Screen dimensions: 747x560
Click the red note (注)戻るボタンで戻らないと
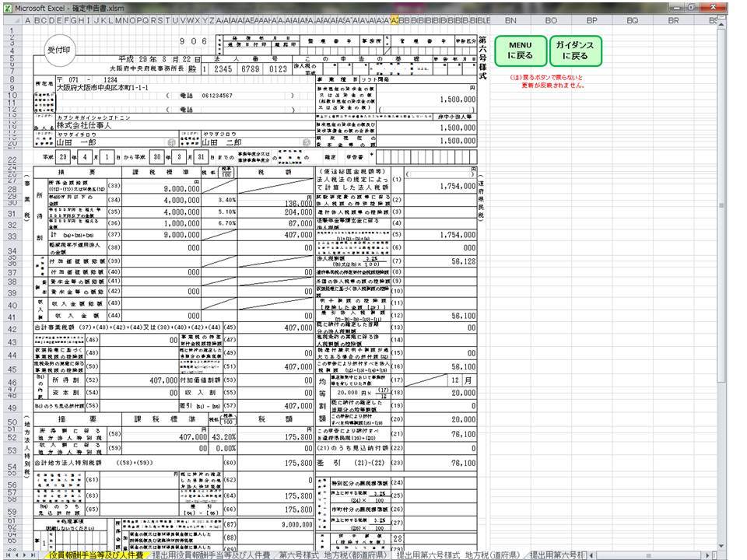point(546,77)
